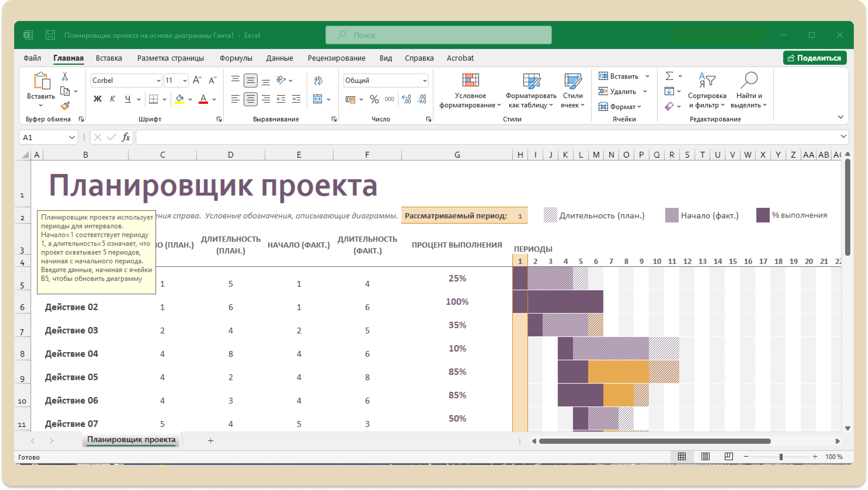
Task: Click the Fill down icon in editing group
Action: pyautogui.click(x=669, y=91)
